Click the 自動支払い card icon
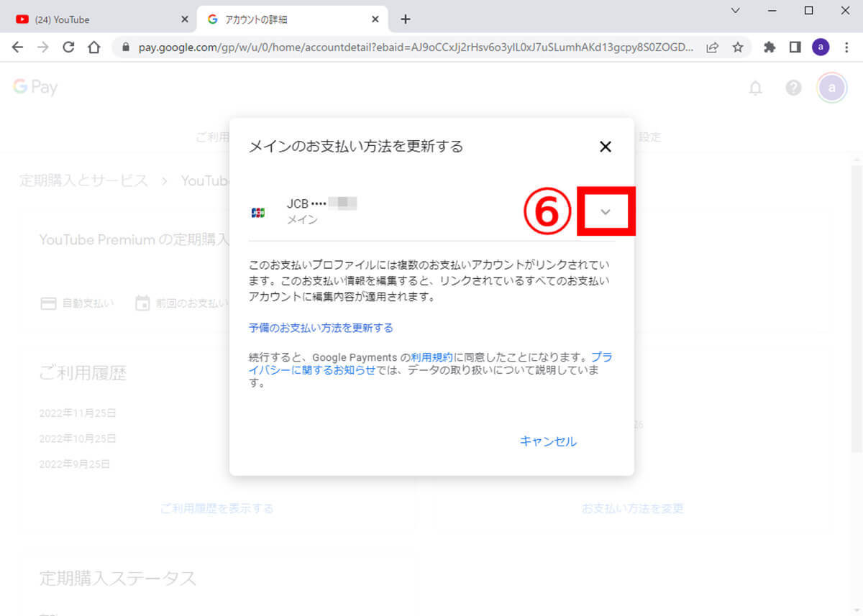 click(48, 303)
